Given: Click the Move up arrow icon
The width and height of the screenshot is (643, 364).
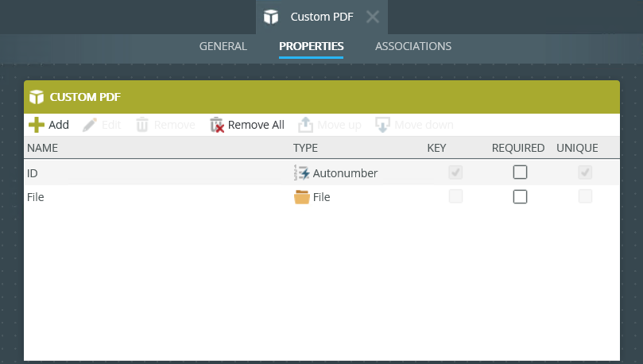Looking at the screenshot, I should tap(306, 125).
